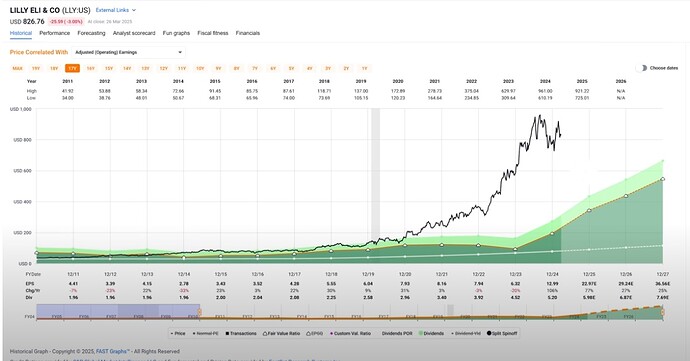690x361 pixels.
Task: Click the 12/20 fair value marker on chart
Action: pos(405,245)
